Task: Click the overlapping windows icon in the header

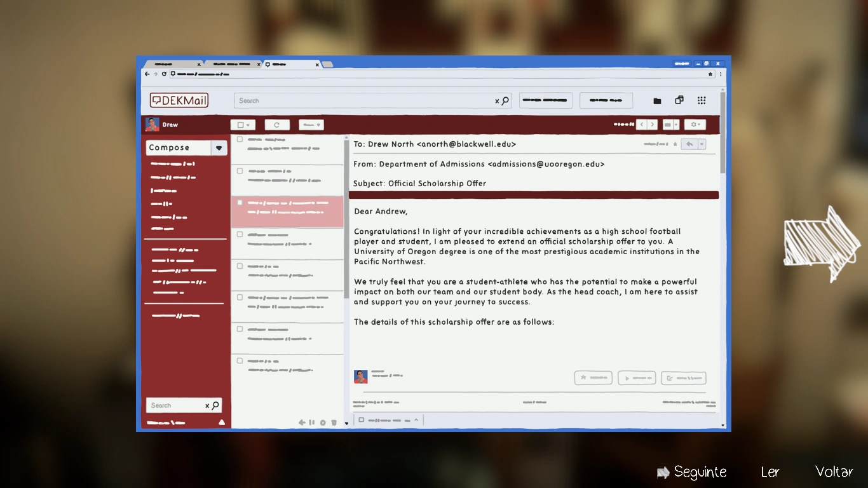Action: (679, 100)
